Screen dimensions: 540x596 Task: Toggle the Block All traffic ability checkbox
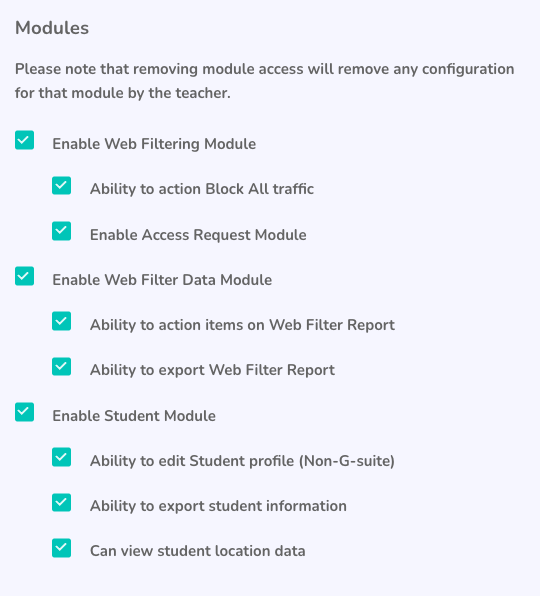click(62, 185)
